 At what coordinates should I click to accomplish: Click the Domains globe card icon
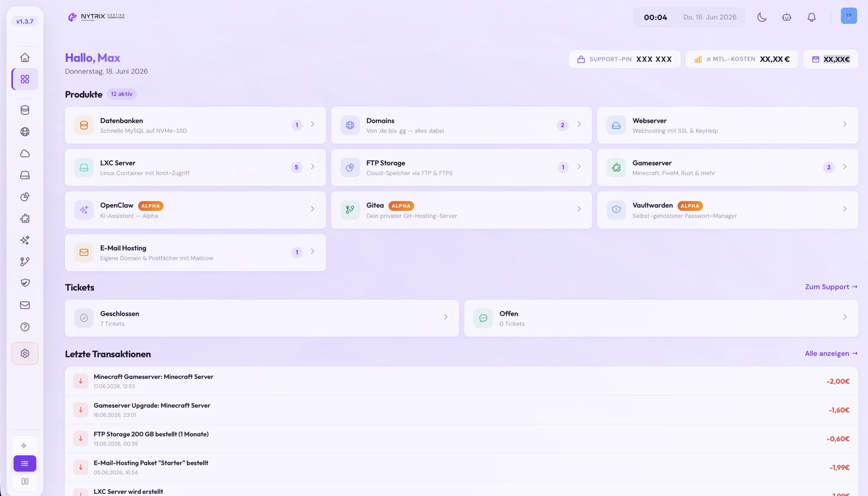click(x=350, y=125)
